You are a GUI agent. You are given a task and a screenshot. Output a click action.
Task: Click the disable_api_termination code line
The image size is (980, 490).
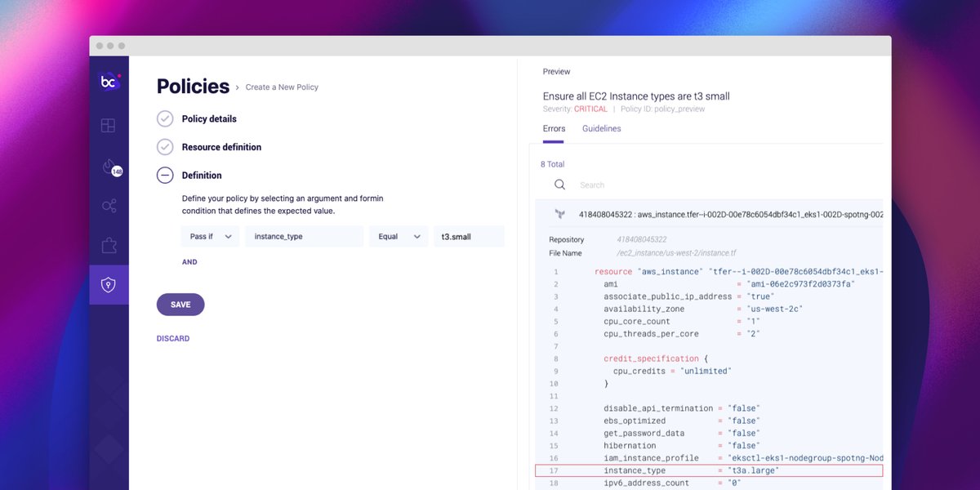(x=681, y=408)
